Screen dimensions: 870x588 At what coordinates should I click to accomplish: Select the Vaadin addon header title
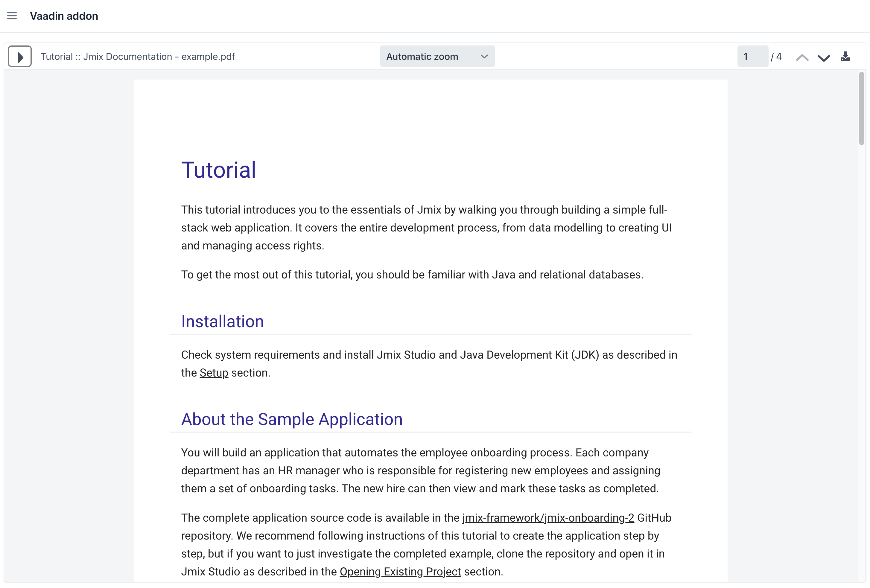pyautogui.click(x=64, y=16)
